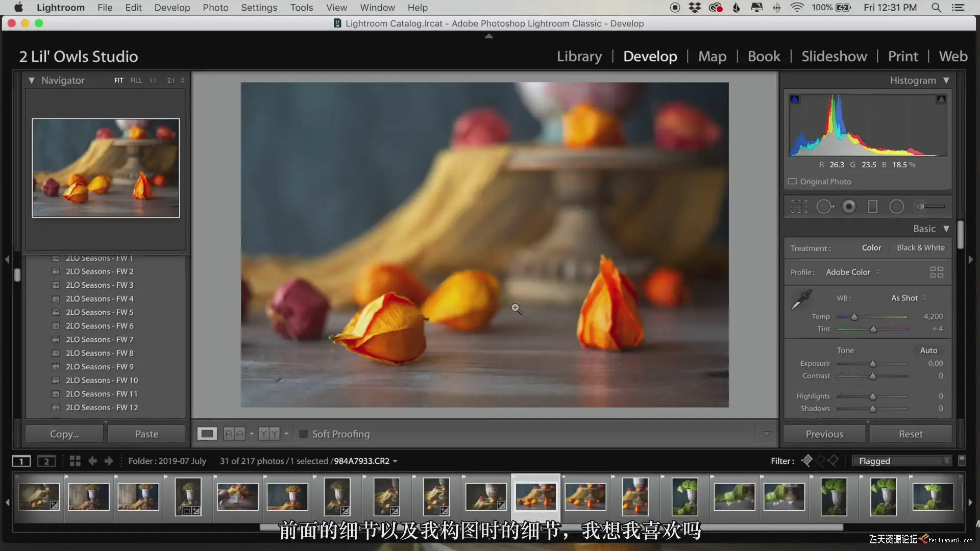Click the Exposure slider handle
Image resolution: width=980 pixels, height=551 pixels.
873,364
